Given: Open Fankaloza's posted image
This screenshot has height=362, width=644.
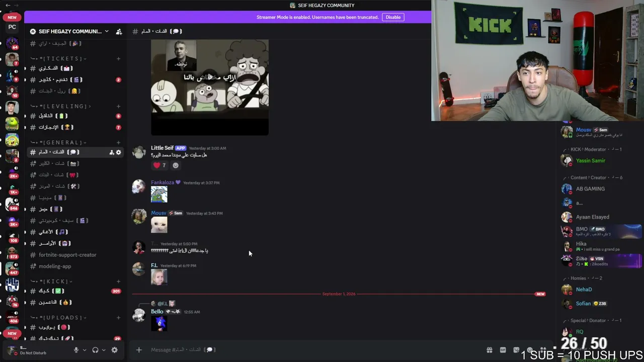Looking at the screenshot, I should [159, 195].
